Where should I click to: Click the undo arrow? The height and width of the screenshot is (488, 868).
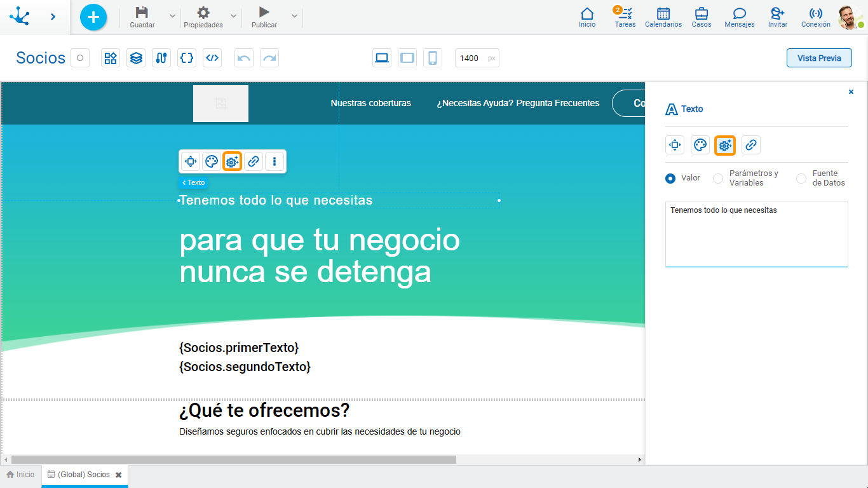point(244,58)
